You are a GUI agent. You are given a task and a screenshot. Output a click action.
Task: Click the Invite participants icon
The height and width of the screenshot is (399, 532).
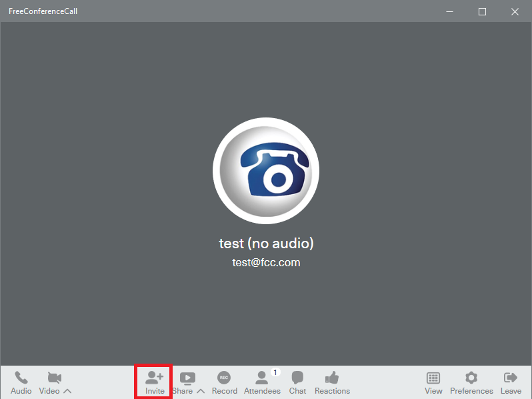[155, 378]
